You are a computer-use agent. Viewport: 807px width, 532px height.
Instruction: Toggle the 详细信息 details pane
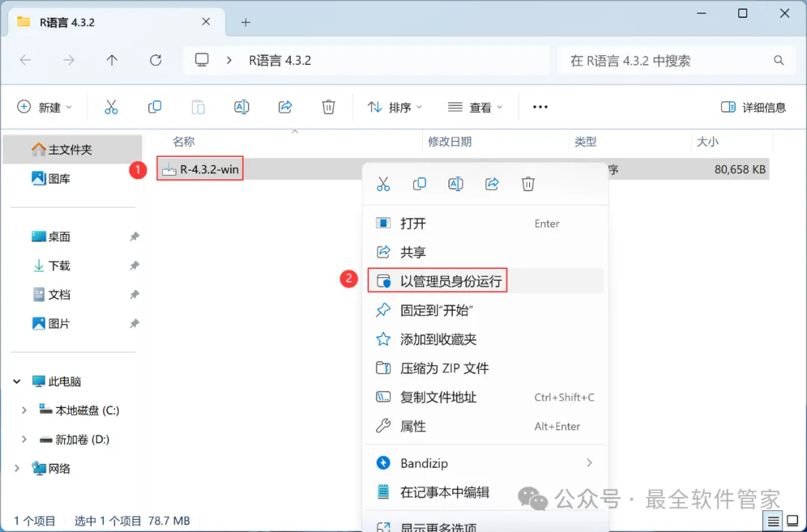click(753, 107)
